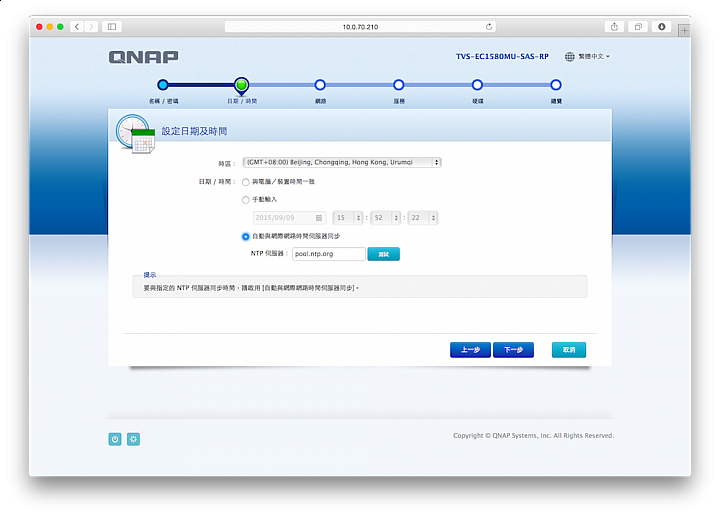Click the address bar 10.0.70.210
This screenshot has height=518, width=720.
[360, 27]
